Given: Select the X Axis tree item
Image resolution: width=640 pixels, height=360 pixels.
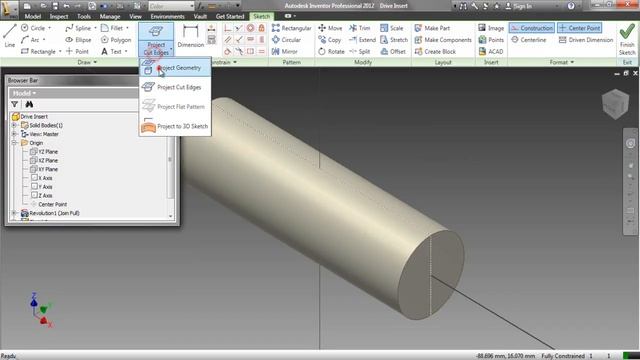Looking at the screenshot, I should pos(42,178).
